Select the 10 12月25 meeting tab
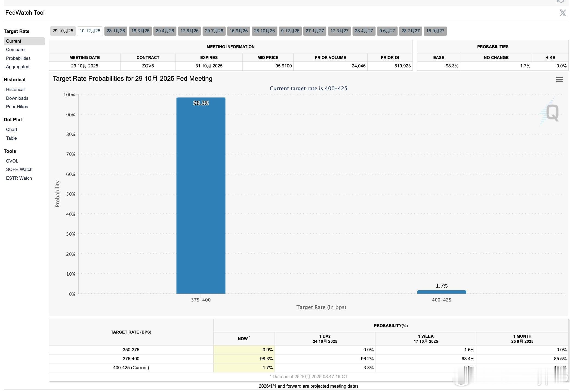The width and height of the screenshot is (573, 392). pos(90,31)
